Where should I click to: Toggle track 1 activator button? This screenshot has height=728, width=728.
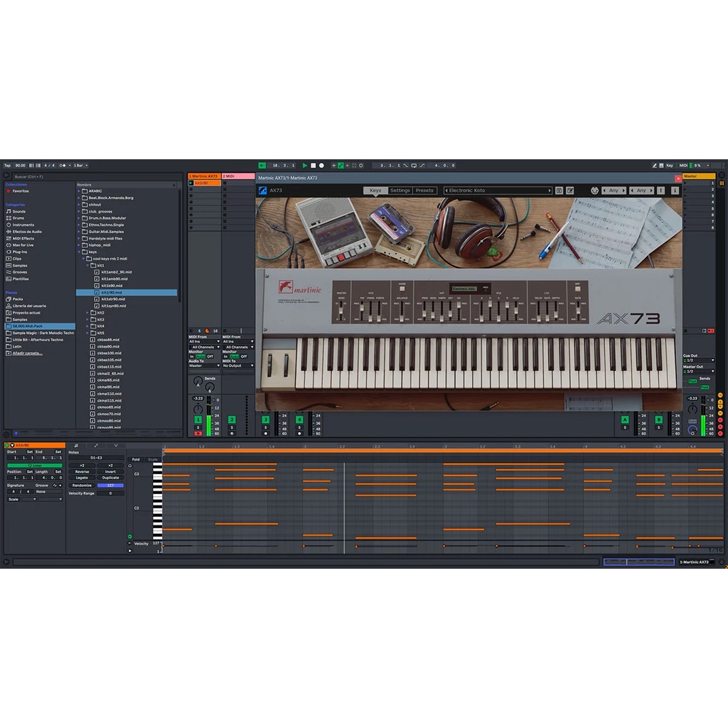pyautogui.click(x=198, y=419)
